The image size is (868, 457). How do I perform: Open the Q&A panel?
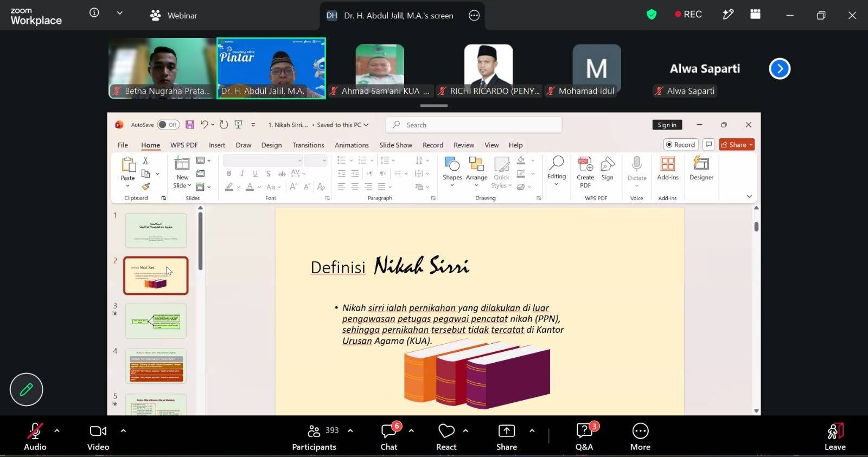coord(584,436)
